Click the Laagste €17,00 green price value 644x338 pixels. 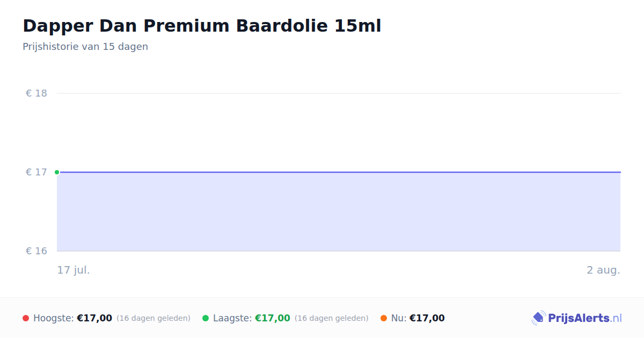(273, 318)
